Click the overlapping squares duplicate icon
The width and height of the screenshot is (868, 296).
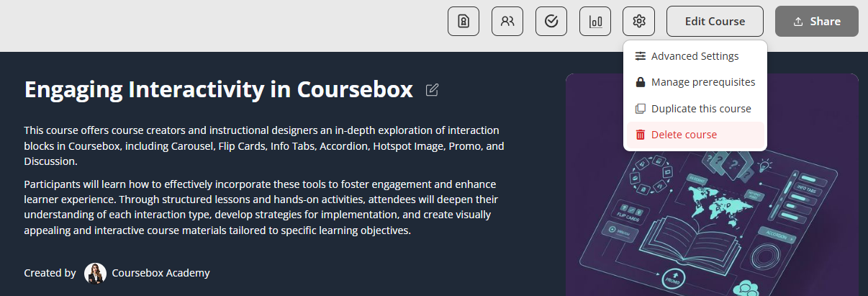pyautogui.click(x=640, y=109)
